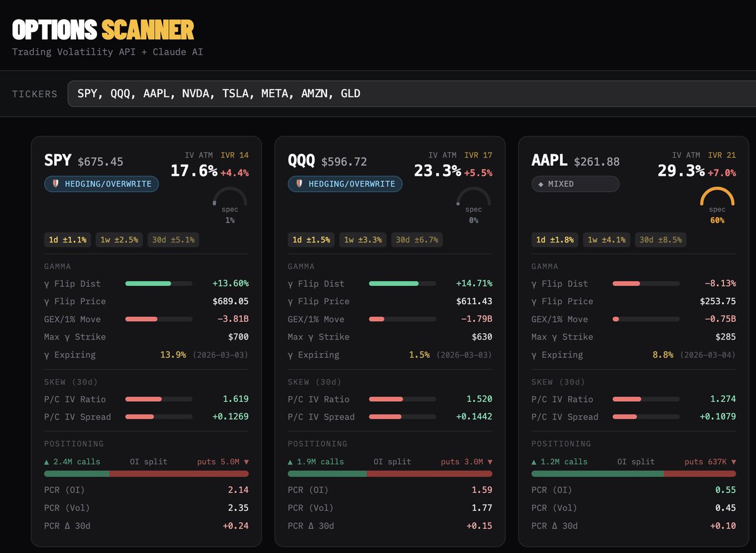Viewport: 756px width, 553px height.
Task: Click the SPY ticker name
Action: (58, 161)
